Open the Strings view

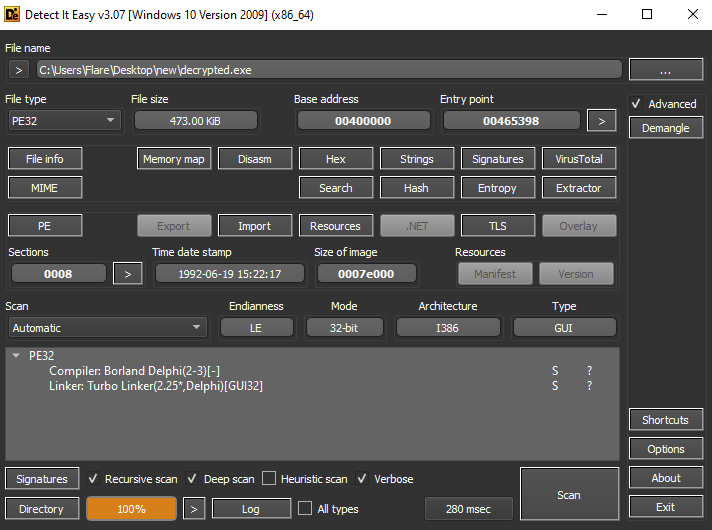pos(417,159)
